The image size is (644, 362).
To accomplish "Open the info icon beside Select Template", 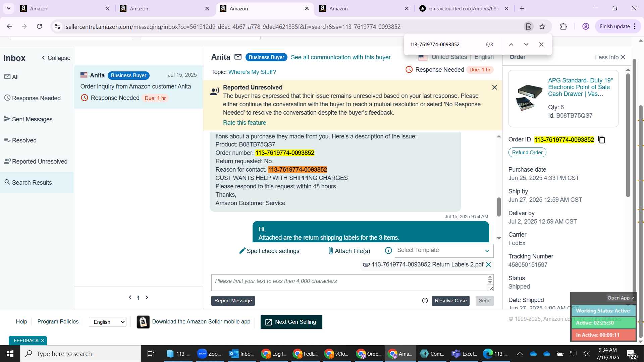I will pyautogui.click(x=388, y=250).
